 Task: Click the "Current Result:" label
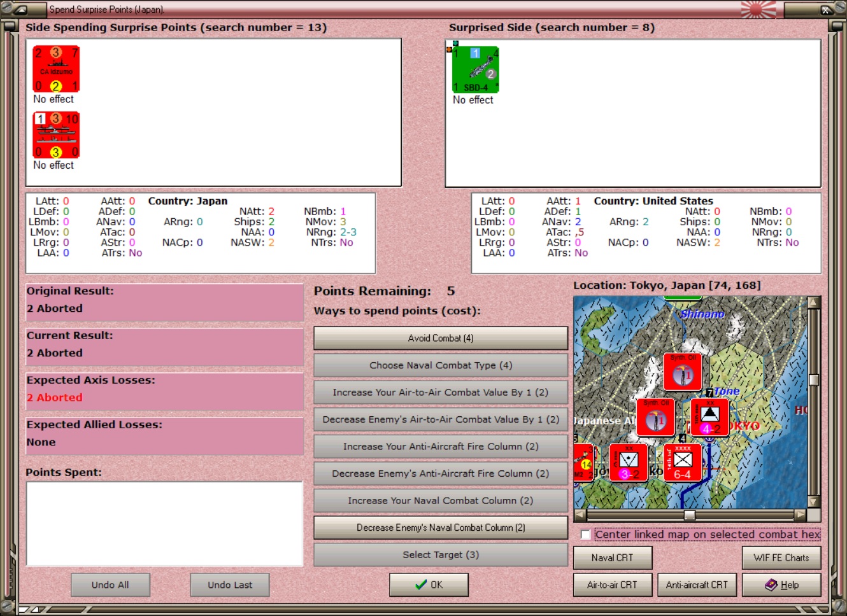[x=69, y=335]
